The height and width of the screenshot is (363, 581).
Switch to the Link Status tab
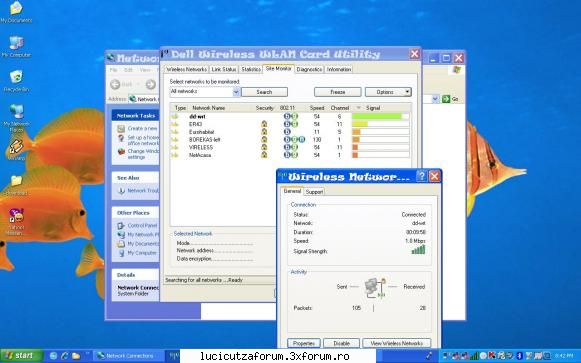click(224, 69)
